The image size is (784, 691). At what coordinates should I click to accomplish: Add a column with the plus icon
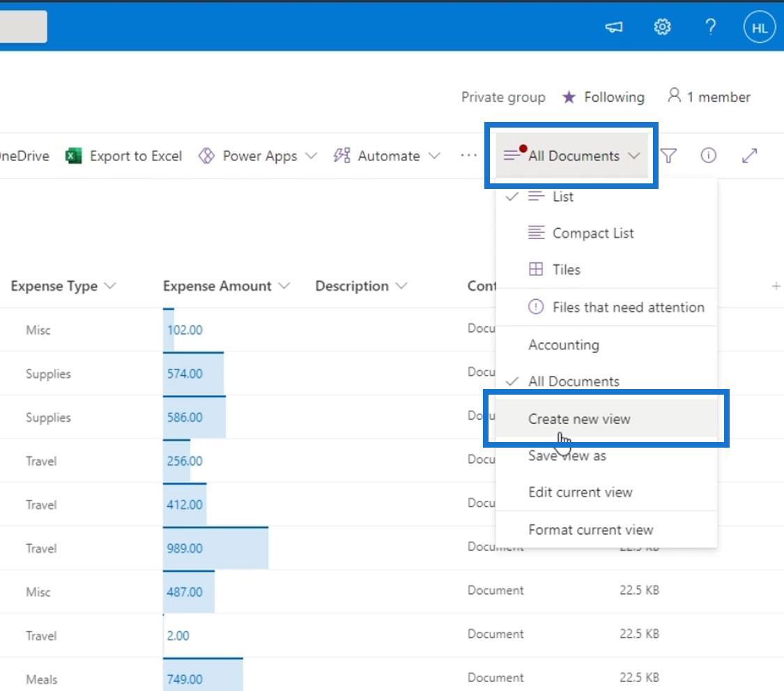tap(776, 286)
